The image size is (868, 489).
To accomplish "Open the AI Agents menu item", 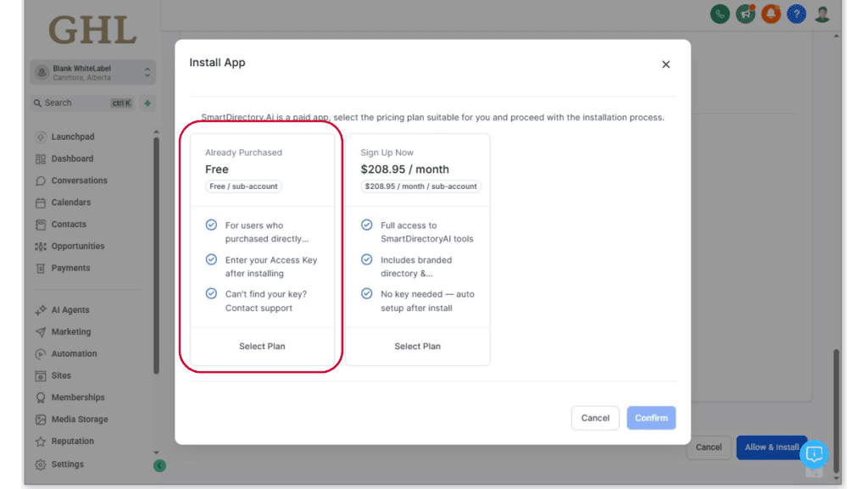I will 70,310.
